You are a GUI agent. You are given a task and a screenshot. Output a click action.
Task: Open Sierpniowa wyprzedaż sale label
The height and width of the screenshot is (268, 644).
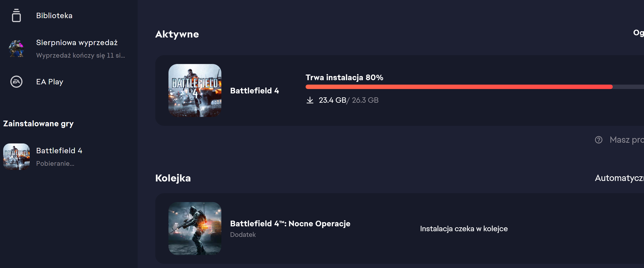(77, 42)
